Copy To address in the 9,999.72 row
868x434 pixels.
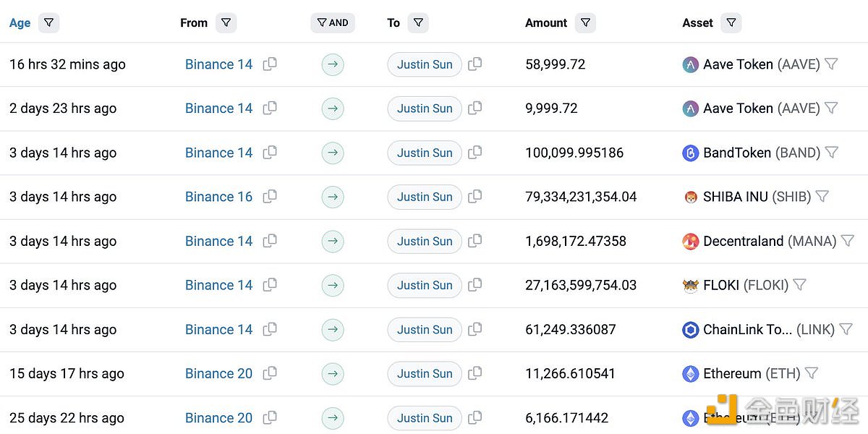click(x=475, y=109)
